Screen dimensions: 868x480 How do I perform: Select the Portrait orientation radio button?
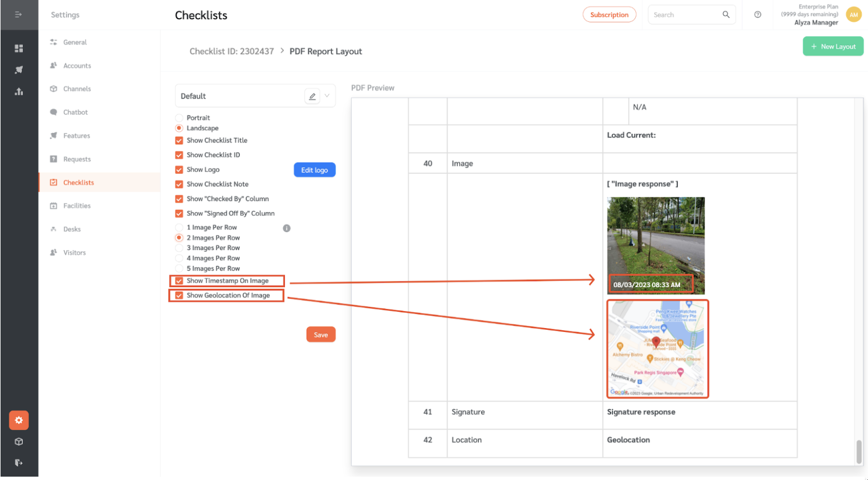coord(179,118)
